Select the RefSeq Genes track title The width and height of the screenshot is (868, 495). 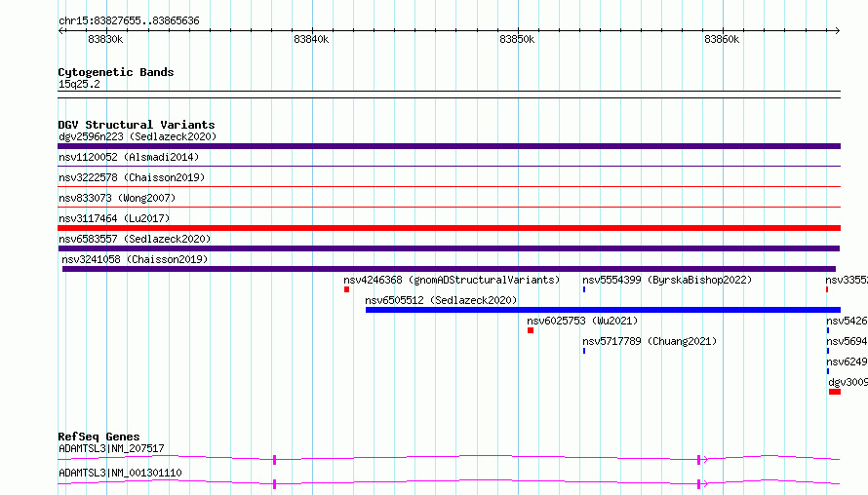[x=99, y=437]
